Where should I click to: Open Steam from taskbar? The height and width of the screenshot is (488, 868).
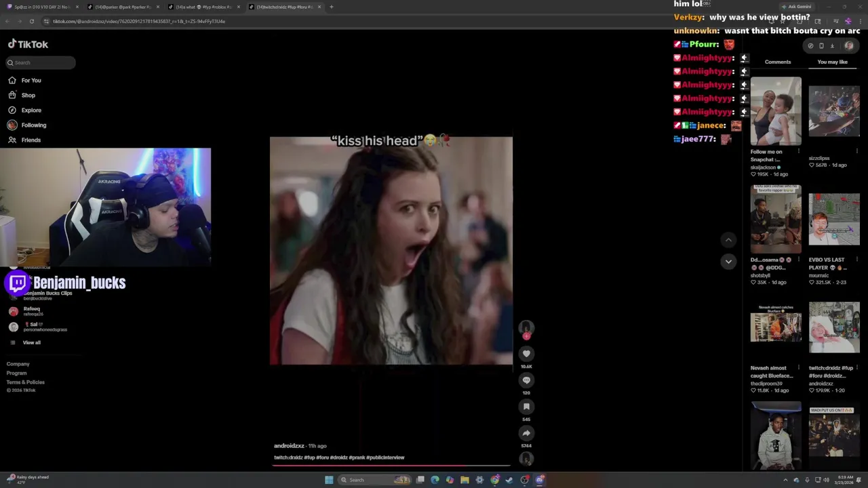[509, 480]
